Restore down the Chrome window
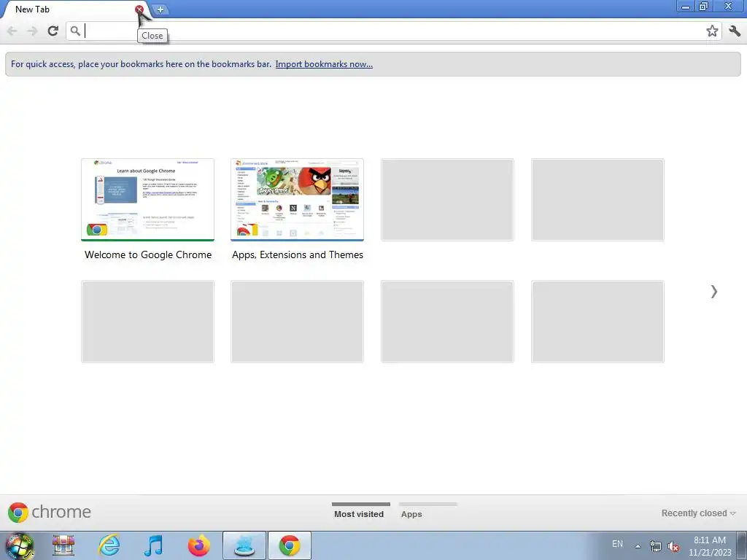 [703, 6]
